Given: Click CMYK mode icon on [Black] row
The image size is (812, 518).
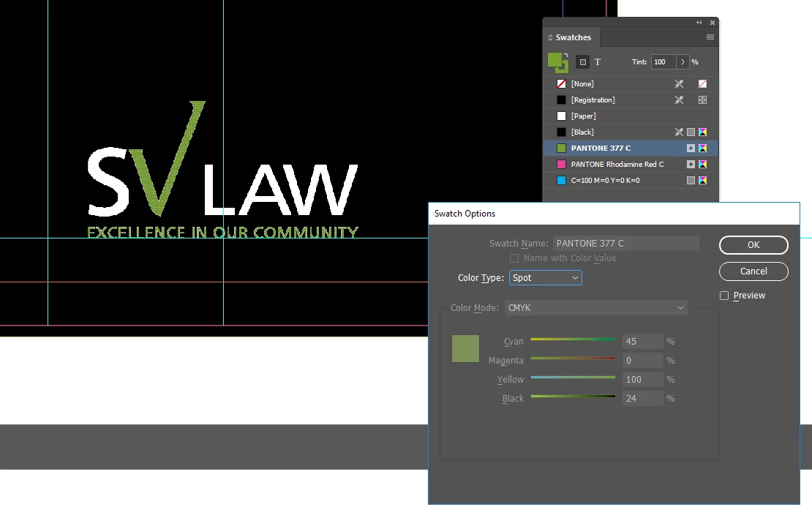Looking at the screenshot, I should (703, 132).
